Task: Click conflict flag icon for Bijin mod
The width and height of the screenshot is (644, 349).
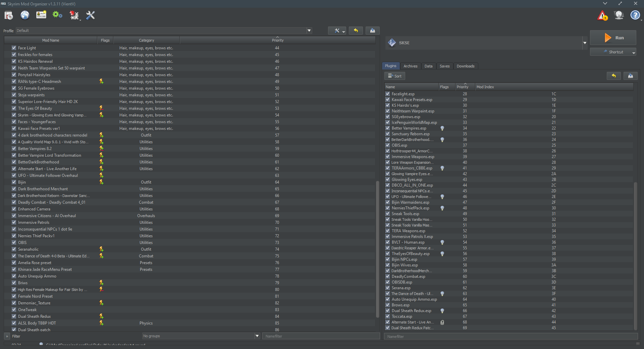Action: [x=101, y=182]
